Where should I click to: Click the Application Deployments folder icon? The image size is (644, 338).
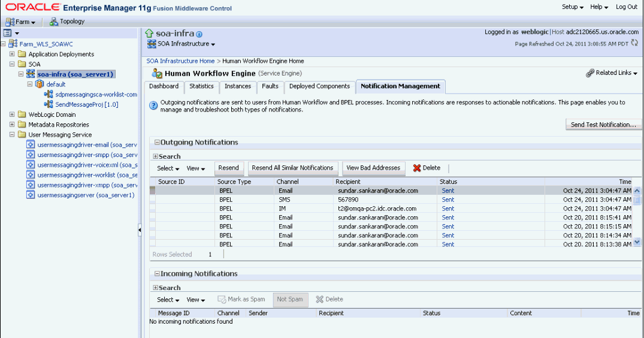pos(22,54)
